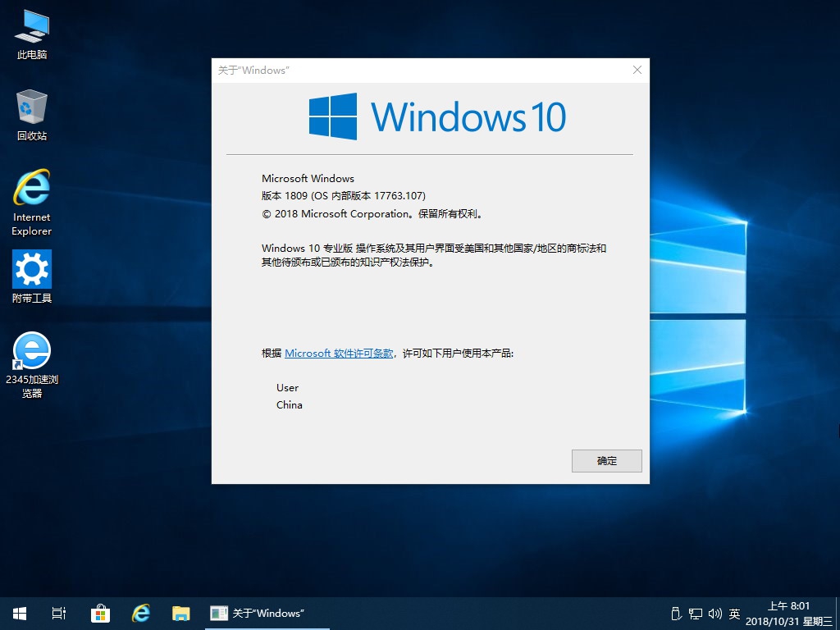Viewport: 840px width, 630px height.
Task: Click the 版本 1809 version text
Action: point(344,196)
